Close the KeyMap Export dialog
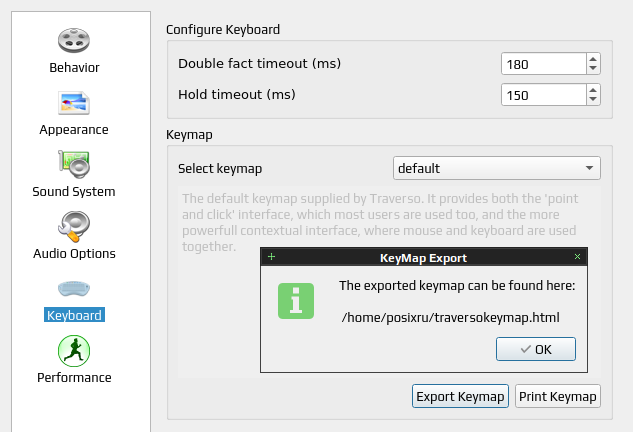 (577, 256)
